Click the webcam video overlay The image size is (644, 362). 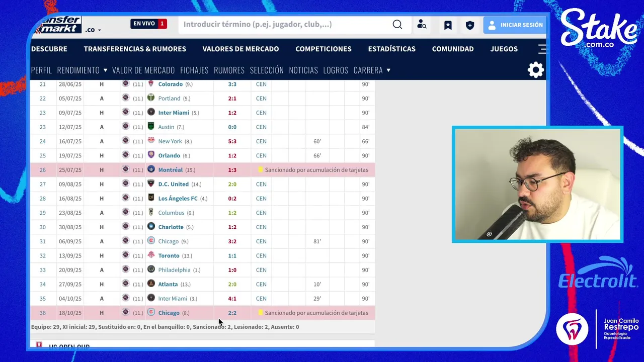pyautogui.click(x=538, y=185)
